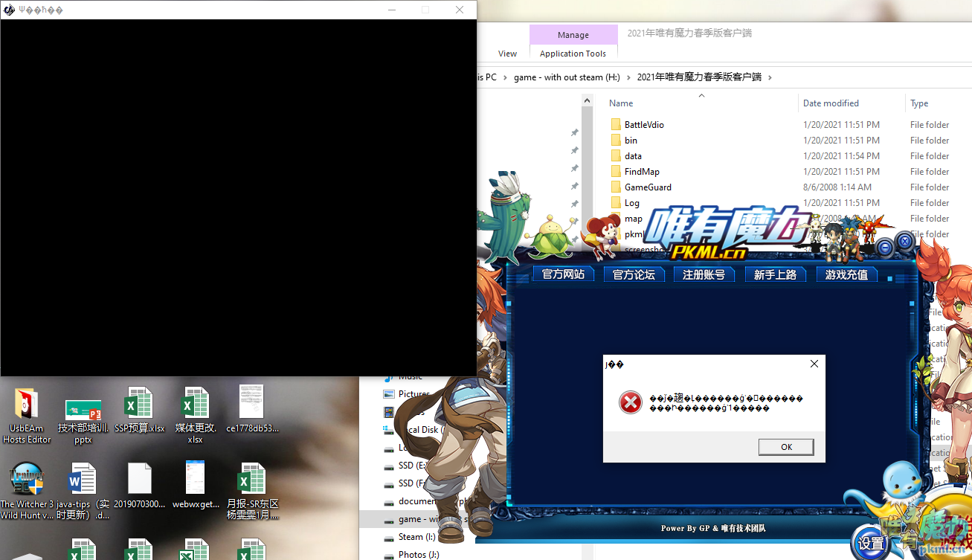Switch to the View ribbon tab

click(507, 54)
